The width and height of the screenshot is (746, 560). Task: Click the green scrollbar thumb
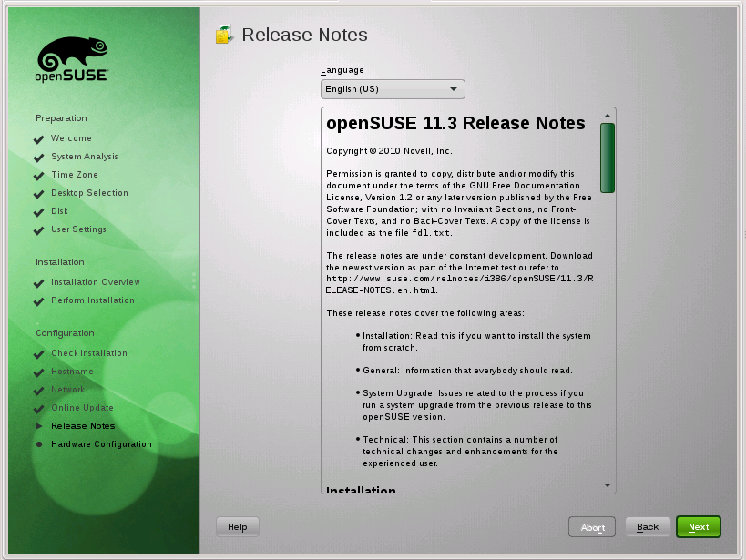(x=608, y=158)
